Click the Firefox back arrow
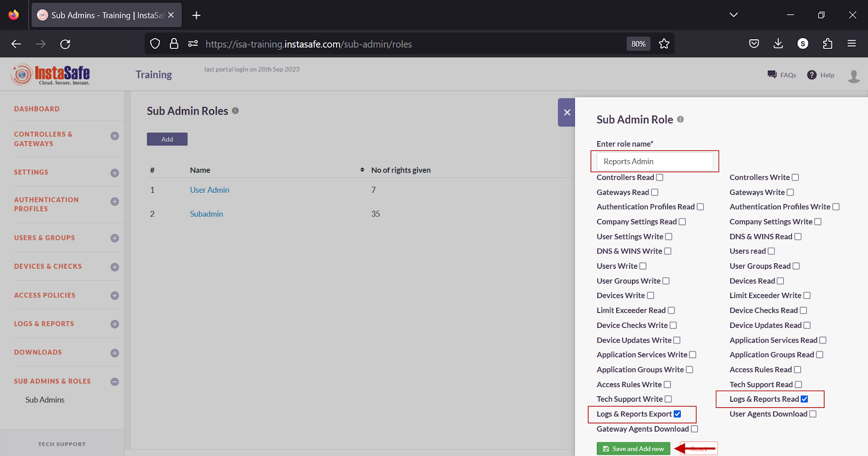 tap(16, 44)
